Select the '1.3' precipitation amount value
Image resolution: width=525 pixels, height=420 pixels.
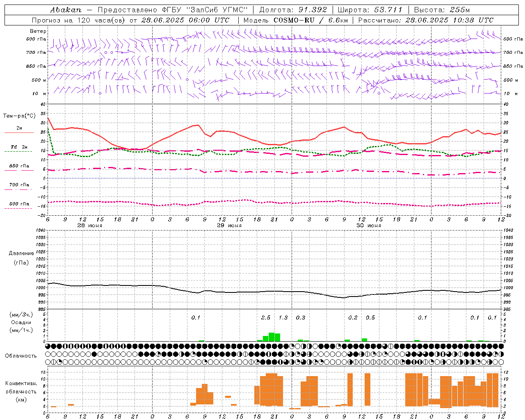coord(283,318)
